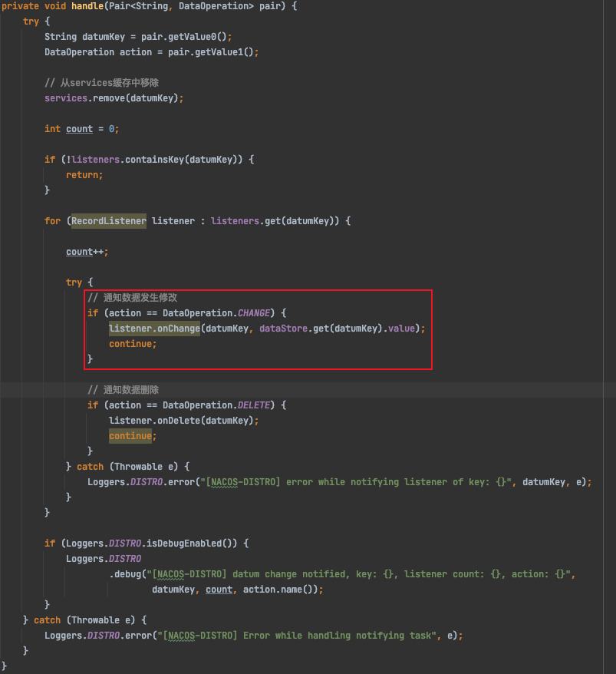The image size is (616, 674).
Task: Click the DataOperation.CHANGE constant
Action: tap(216, 313)
